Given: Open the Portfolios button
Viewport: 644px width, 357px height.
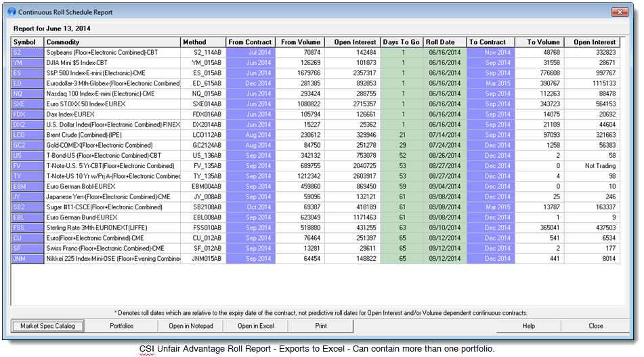Looking at the screenshot, I should pyautogui.click(x=122, y=326).
